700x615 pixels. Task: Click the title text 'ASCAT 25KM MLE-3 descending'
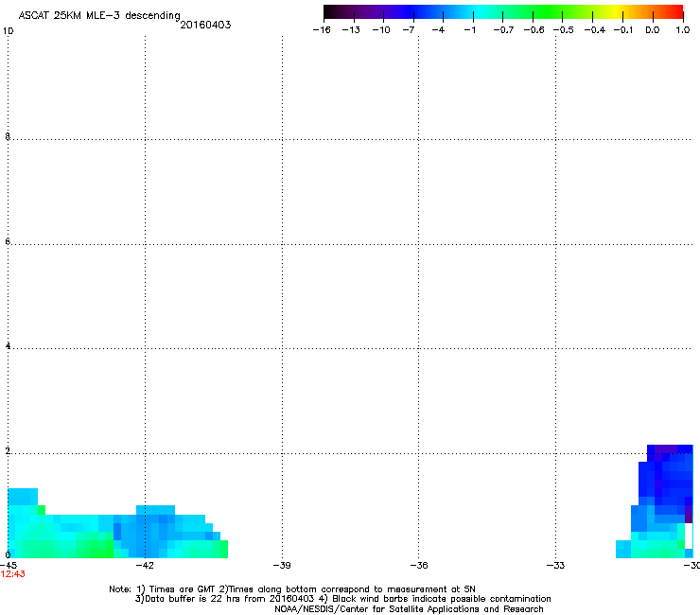click(99, 15)
